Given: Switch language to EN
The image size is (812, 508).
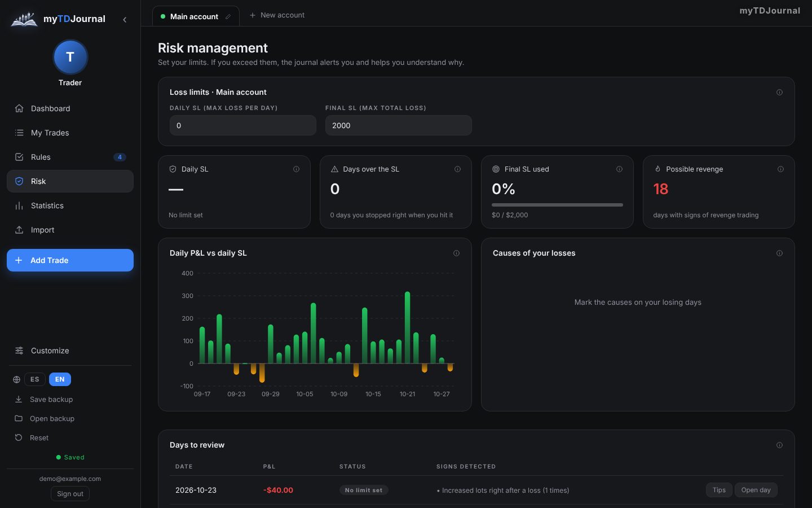Looking at the screenshot, I should (x=60, y=379).
